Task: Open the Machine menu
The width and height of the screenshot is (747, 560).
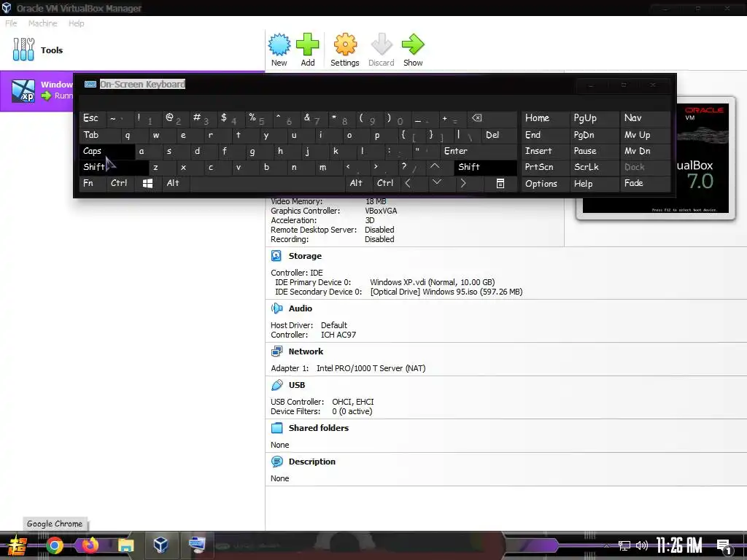Action: click(42, 23)
